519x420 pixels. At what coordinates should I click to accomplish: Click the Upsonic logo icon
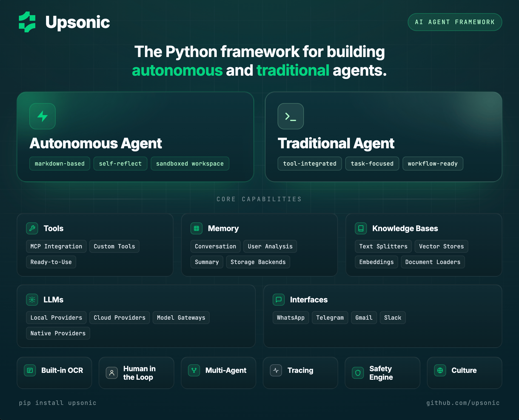pos(27,22)
